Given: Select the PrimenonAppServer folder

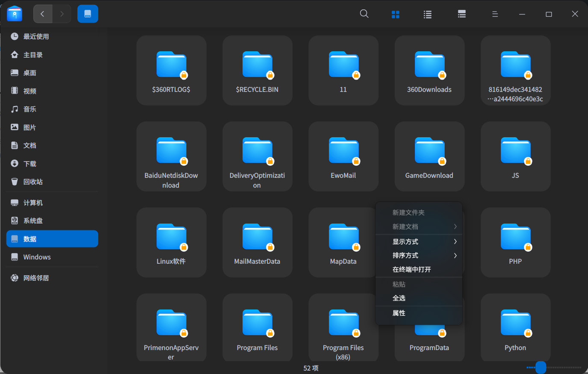Looking at the screenshot, I should click(x=171, y=328).
